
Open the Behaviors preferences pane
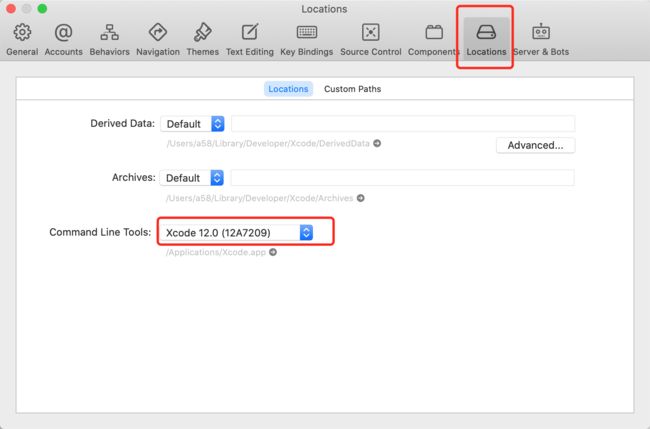[x=109, y=40]
